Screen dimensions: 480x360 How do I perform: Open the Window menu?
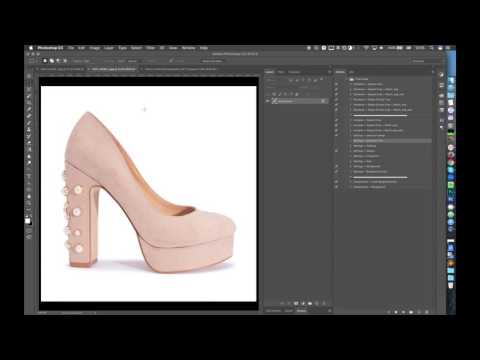pyautogui.click(x=188, y=48)
